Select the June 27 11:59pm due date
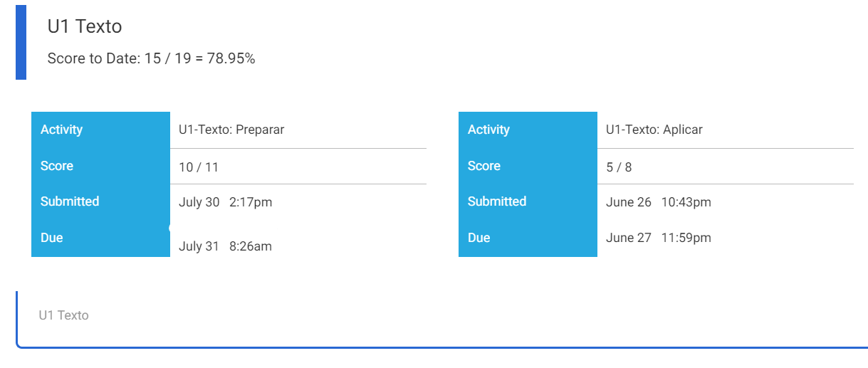868x368 pixels. click(658, 238)
